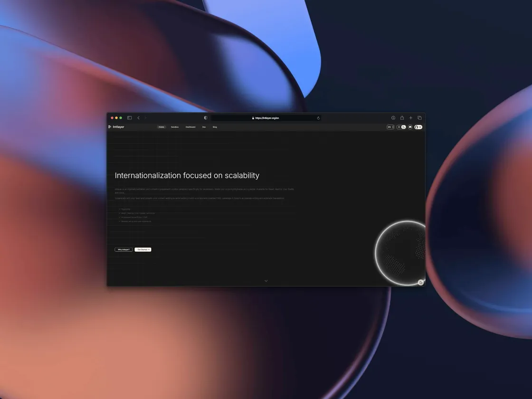
Task: Show the tab overview icon
Action: point(419,118)
